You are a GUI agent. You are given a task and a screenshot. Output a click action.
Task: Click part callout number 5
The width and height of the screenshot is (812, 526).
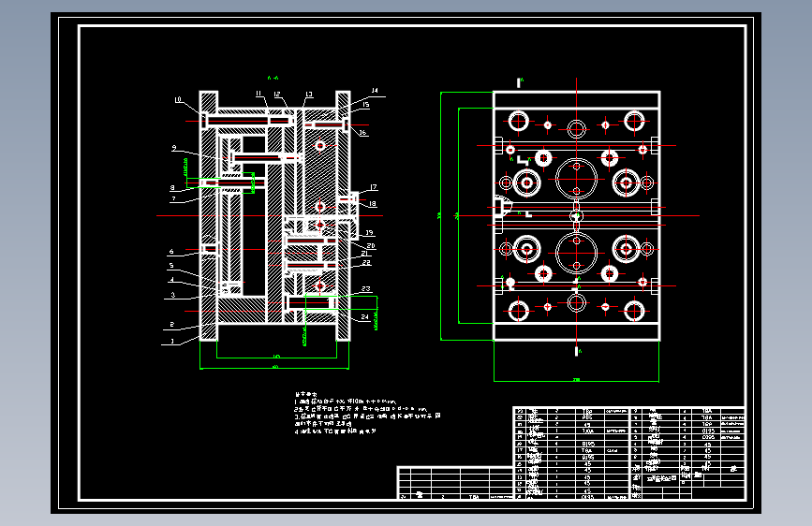pyautogui.click(x=171, y=266)
